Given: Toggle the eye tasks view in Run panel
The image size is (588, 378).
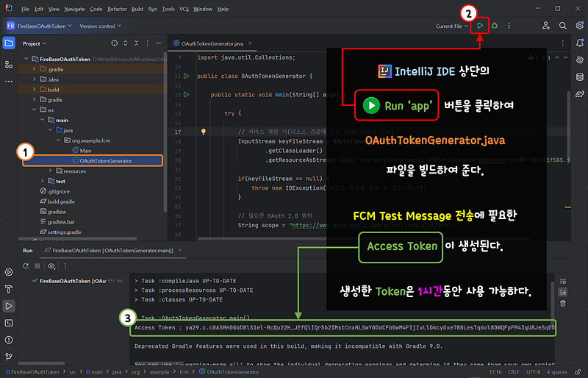Looking at the screenshot, I should [x=51, y=265].
